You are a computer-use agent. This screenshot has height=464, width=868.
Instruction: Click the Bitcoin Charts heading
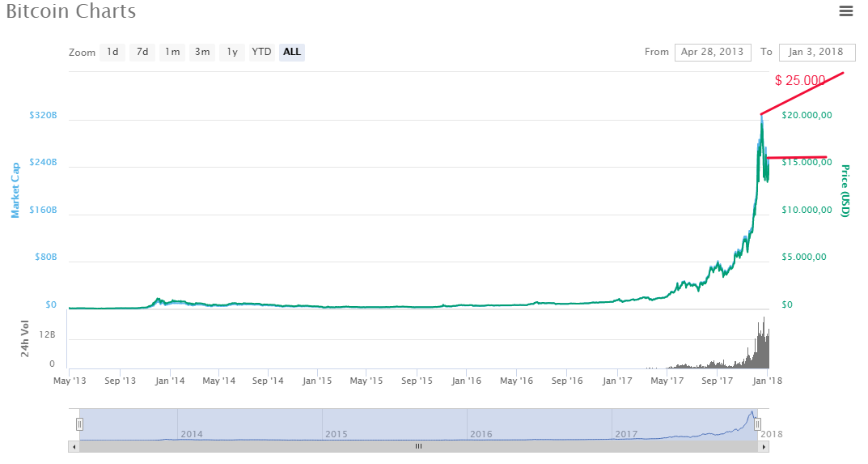[x=71, y=11]
